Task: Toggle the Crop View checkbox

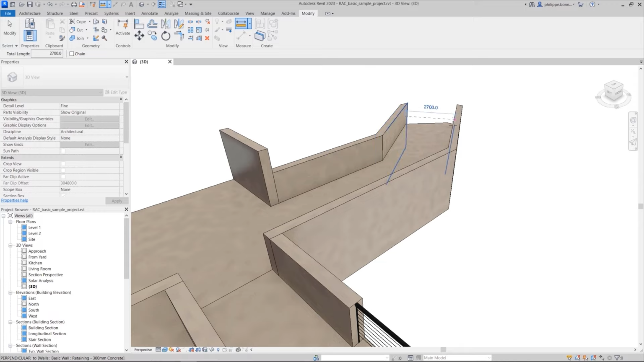Action: [63, 164]
